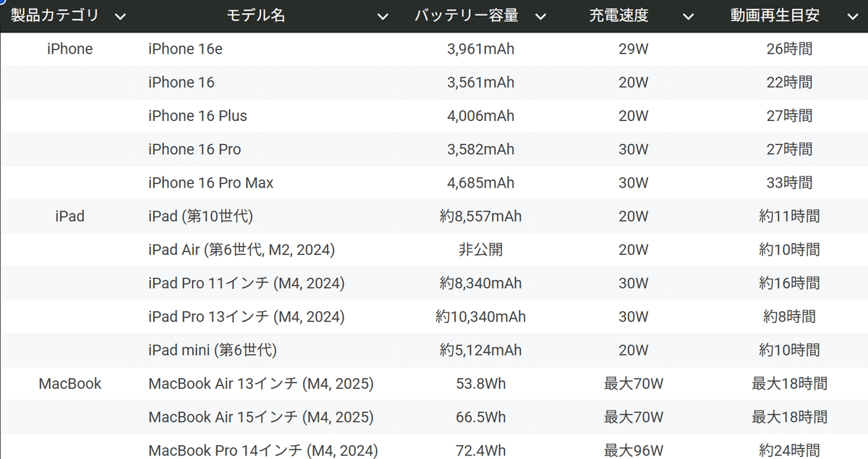The image size is (868, 459).
Task: Select the 充電速度 column header
Action: click(620, 15)
